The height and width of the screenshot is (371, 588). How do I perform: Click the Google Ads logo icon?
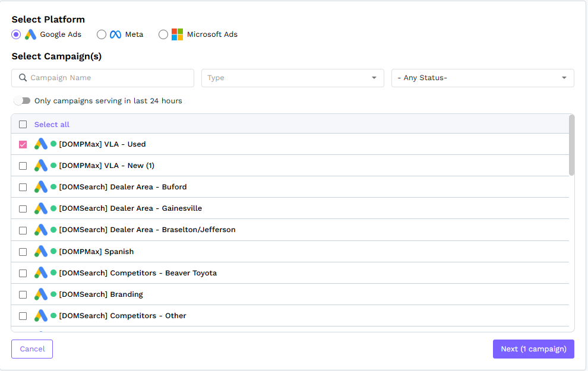(31, 34)
